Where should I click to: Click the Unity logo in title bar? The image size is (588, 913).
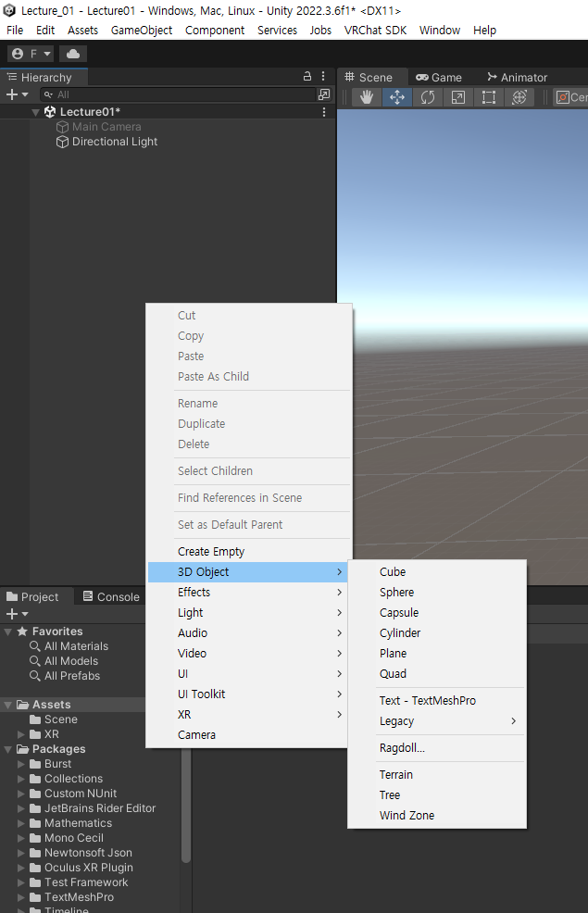click(9, 10)
